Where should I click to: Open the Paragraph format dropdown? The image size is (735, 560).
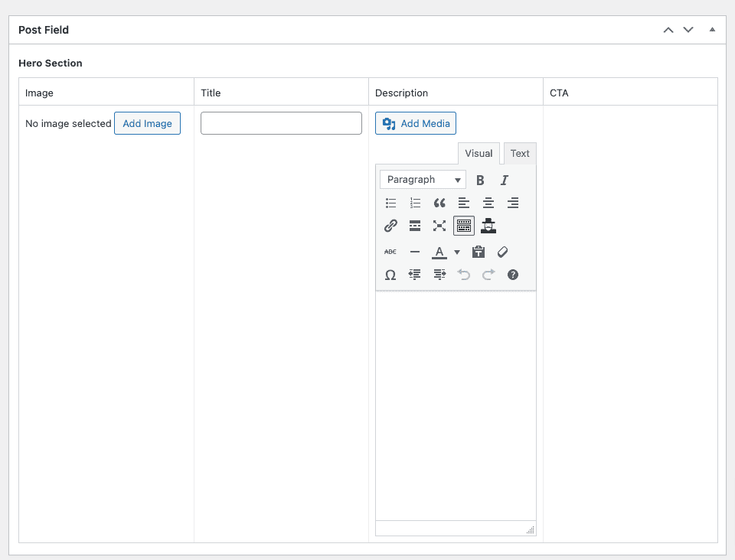(x=423, y=180)
